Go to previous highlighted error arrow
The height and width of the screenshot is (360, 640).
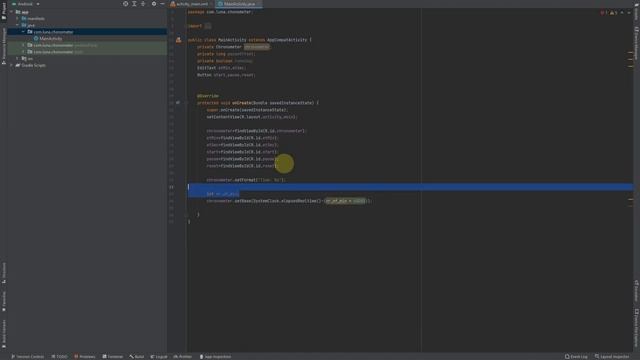[x=622, y=13]
